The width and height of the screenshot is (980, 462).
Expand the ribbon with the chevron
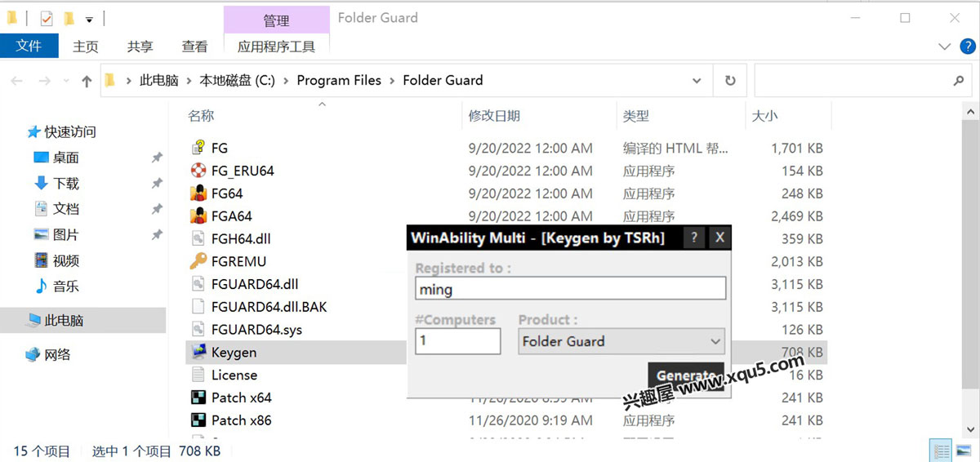click(945, 47)
